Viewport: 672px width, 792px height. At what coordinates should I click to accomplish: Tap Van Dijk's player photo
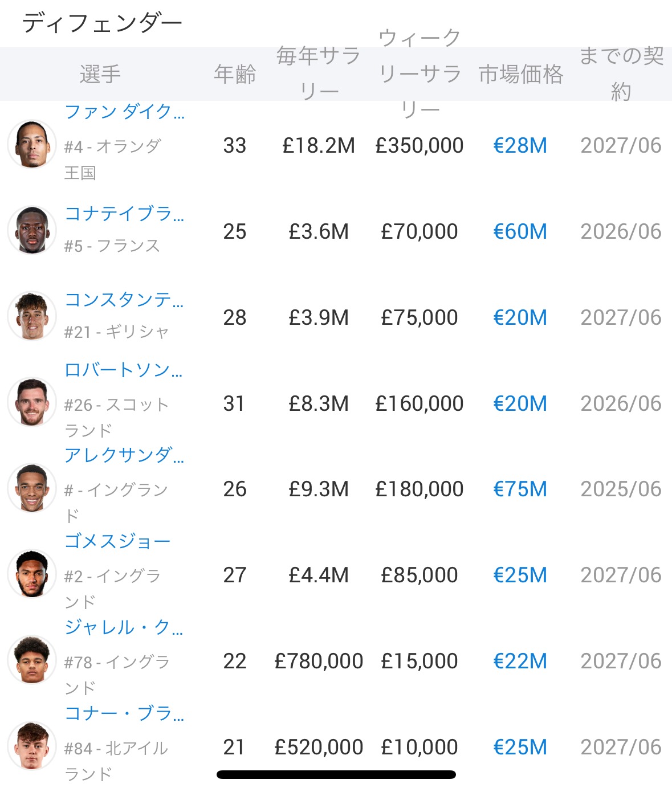coord(32,144)
